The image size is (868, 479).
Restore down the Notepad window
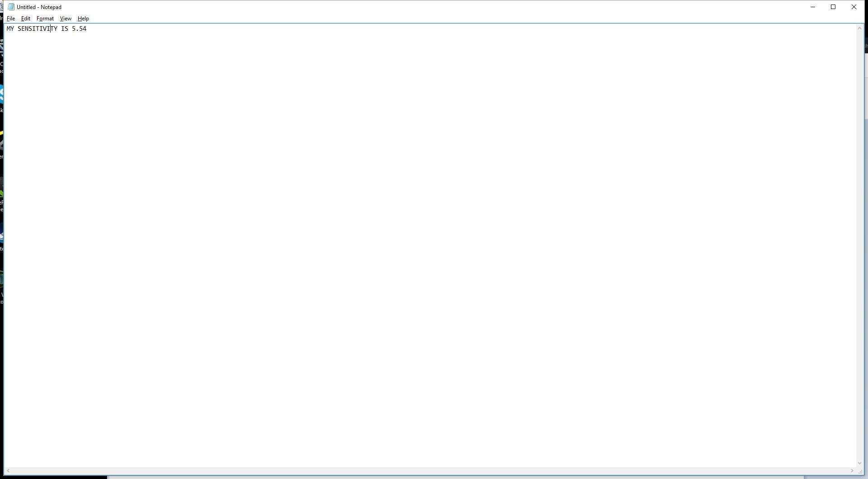[833, 7]
